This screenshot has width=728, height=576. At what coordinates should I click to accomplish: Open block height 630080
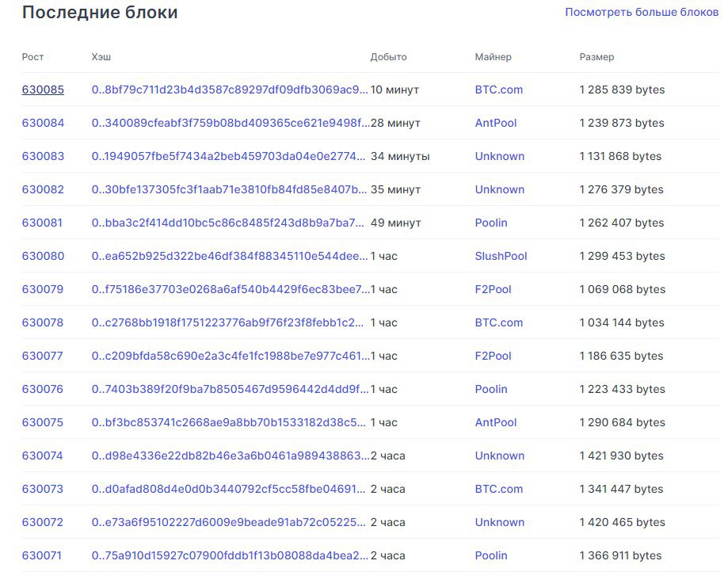43,256
